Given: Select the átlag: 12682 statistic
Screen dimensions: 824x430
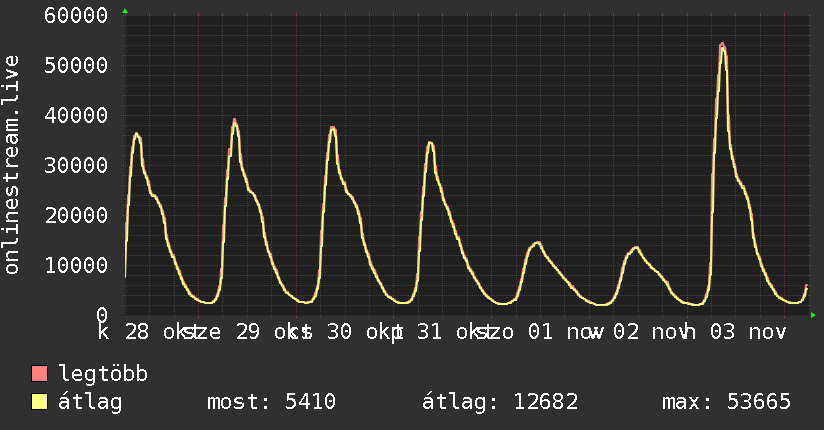Looking at the screenshot, I should click(500, 402).
